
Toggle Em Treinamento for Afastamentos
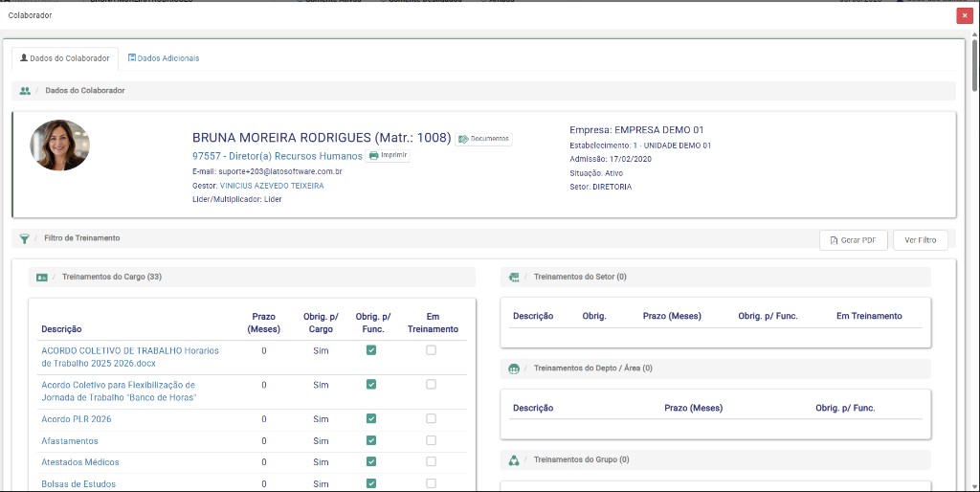432,440
